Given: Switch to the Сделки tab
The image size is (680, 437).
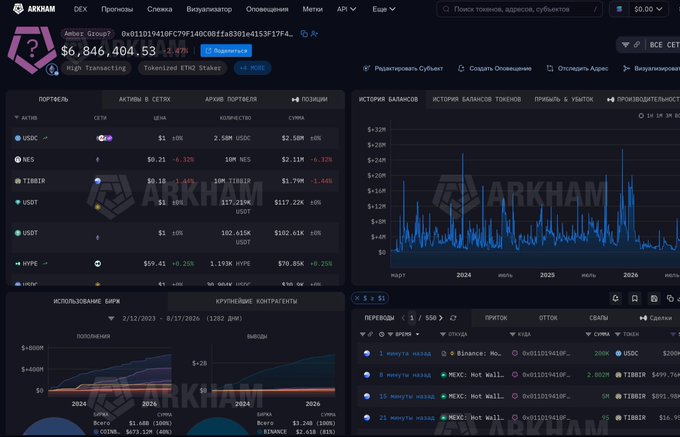Looking at the screenshot, I should click(656, 318).
